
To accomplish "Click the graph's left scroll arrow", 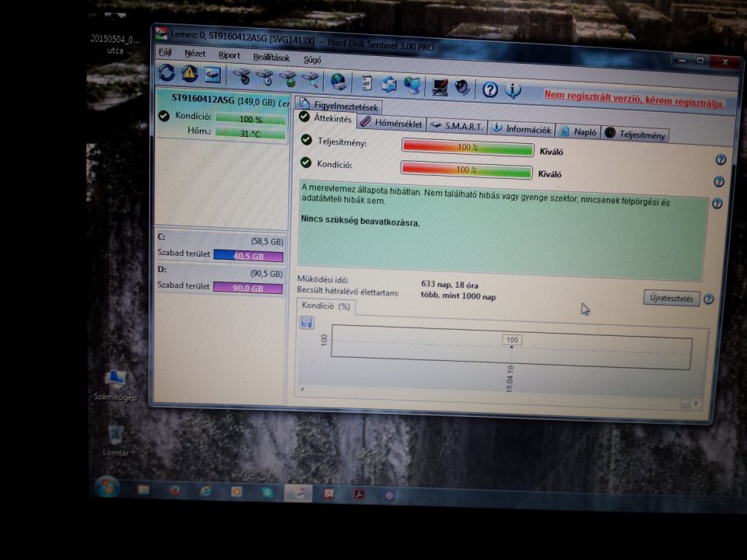I will (x=302, y=390).
